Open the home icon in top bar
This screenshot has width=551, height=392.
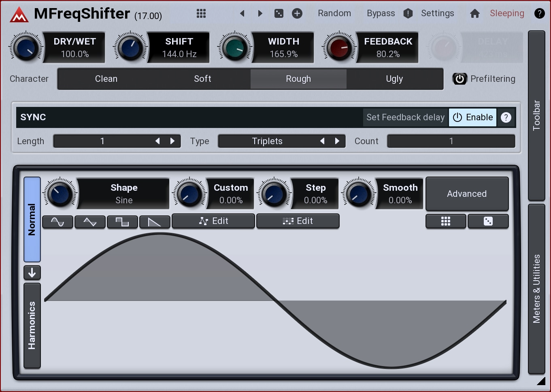(475, 14)
